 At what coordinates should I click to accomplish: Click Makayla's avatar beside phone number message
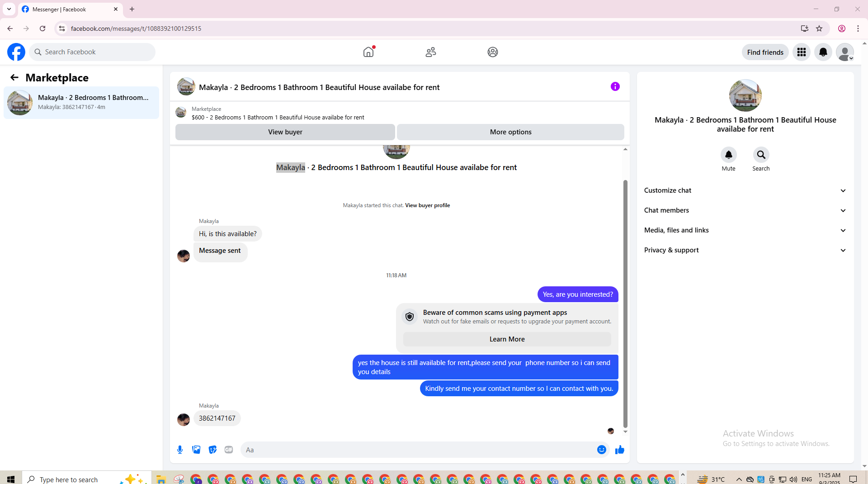click(x=184, y=420)
